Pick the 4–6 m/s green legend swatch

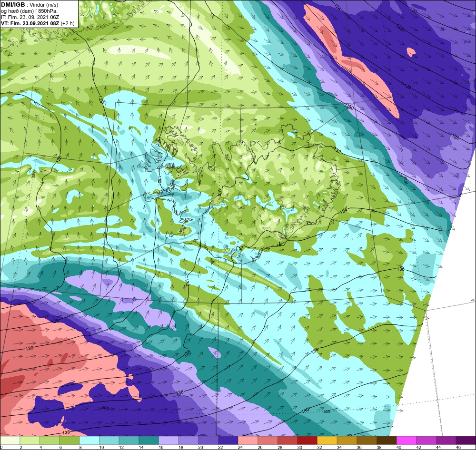(50, 440)
